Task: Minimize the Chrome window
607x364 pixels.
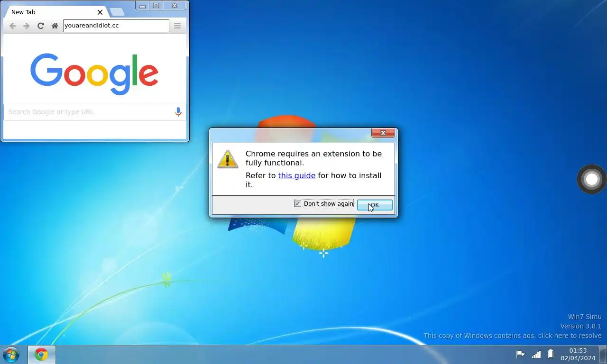Action: click(142, 6)
